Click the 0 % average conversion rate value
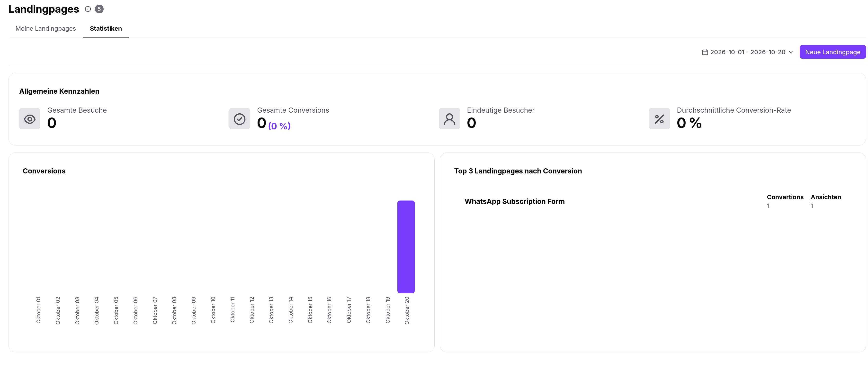This screenshot has height=379, width=868. [x=689, y=123]
